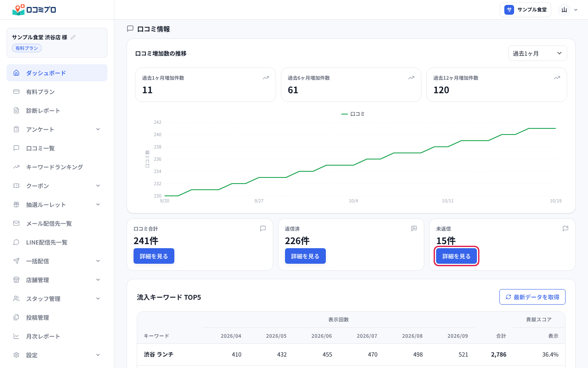Image resolution: width=588 pixels, height=368 pixels.
Task: Click the card icon next to 有料プラン
Action: [16, 92]
